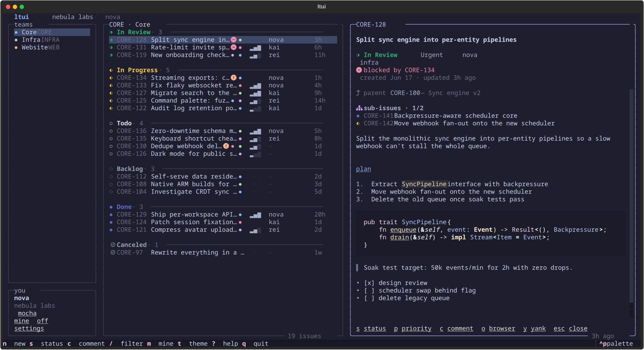Open issue CORE-112 Self-serve data row
Screen dimensions: 644x350
tap(223, 177)
